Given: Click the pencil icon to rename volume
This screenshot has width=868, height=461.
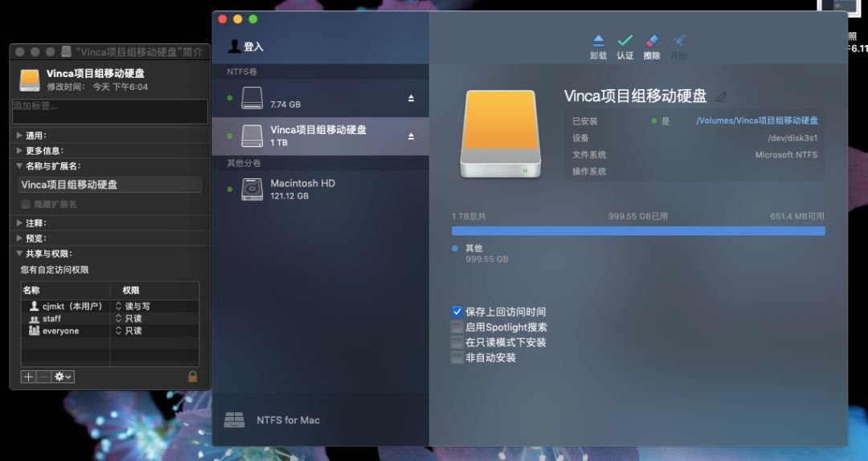Looking at the screenshot, I should click(721, 97).
